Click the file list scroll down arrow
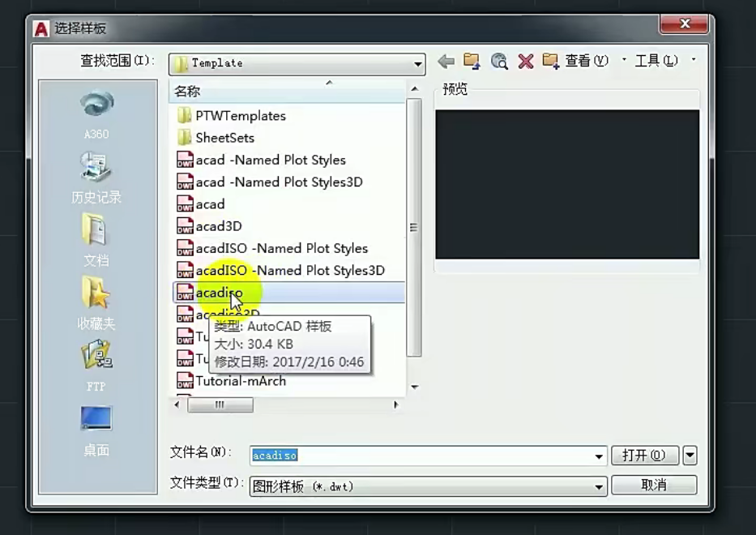The width and height of the screenshot is (756, 535). tap(414, 387)
